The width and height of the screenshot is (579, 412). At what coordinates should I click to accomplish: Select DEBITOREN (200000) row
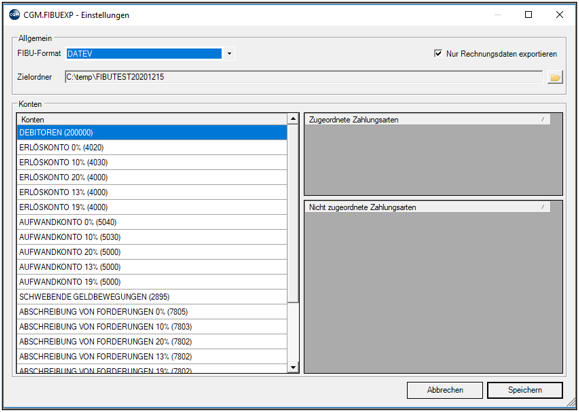152,133
